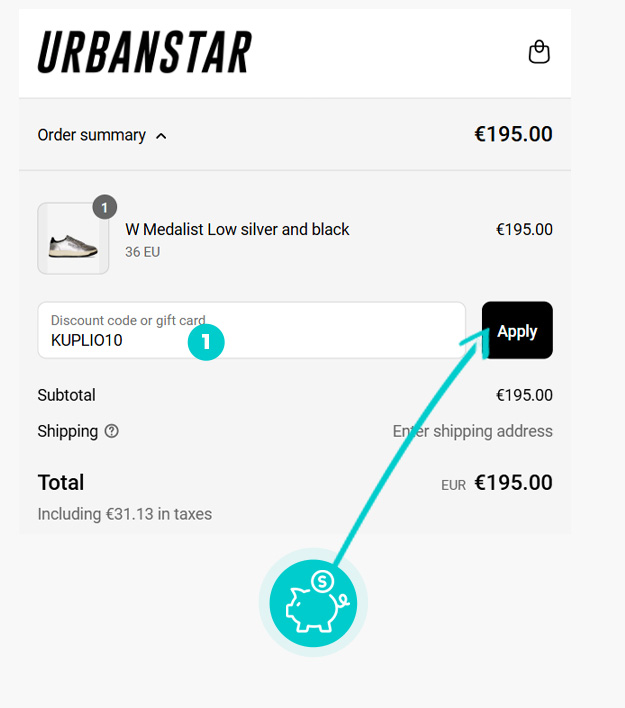
Task: Click the teal piggy bank savings icon
Action: click(x=313, y=603)
